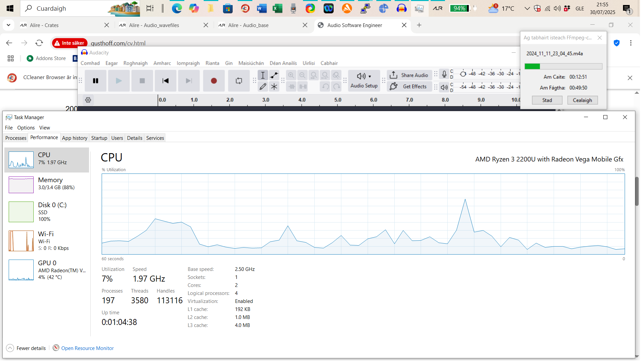Image resolution: width=644 pixels, height=363 pixels.
Task: Click the Zoom In magnifier icon
Action: [x=291, y=75]
